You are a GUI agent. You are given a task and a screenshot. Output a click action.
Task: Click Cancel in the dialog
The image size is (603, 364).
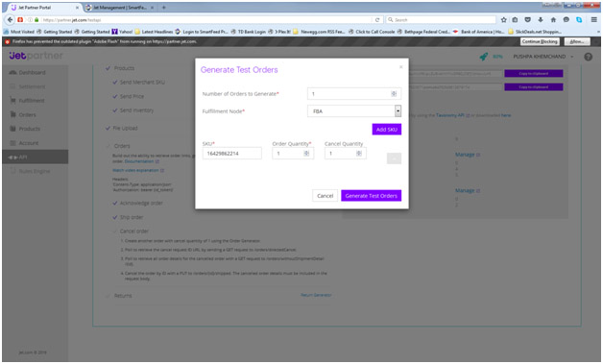(x=325, y=196)
